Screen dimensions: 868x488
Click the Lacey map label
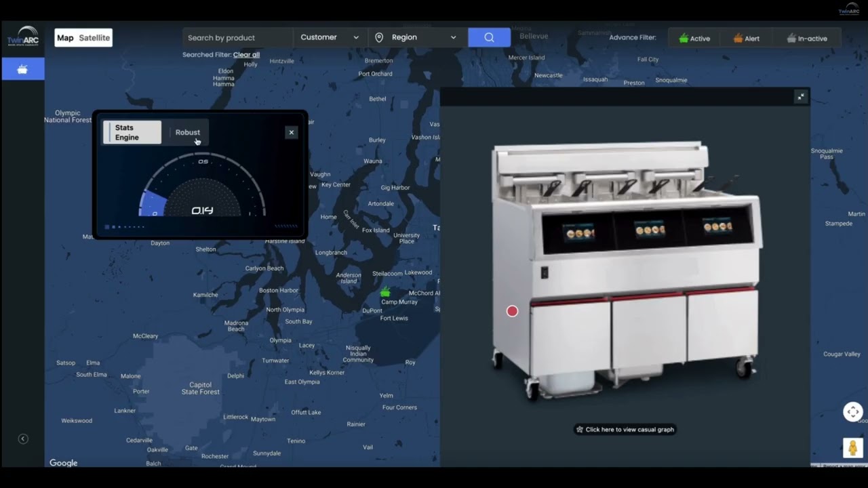point(307,345)
